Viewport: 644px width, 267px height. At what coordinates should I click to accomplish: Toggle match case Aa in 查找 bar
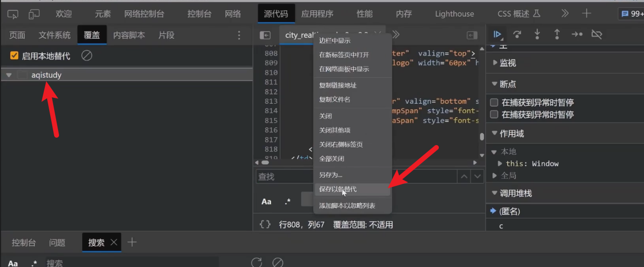(266, 202)
